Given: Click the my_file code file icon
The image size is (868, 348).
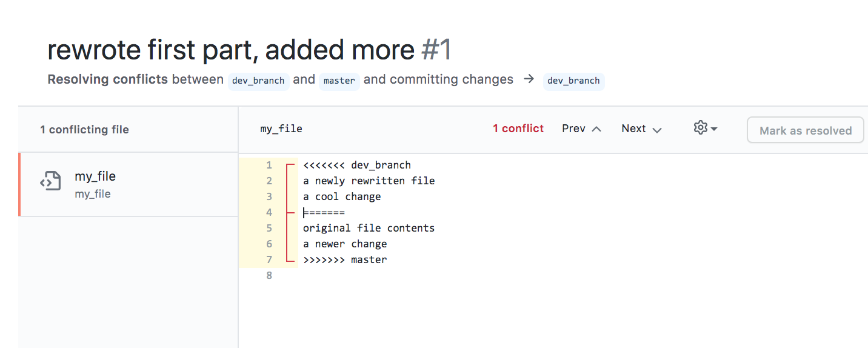Looking at the screenshot, I should [50, 181].
